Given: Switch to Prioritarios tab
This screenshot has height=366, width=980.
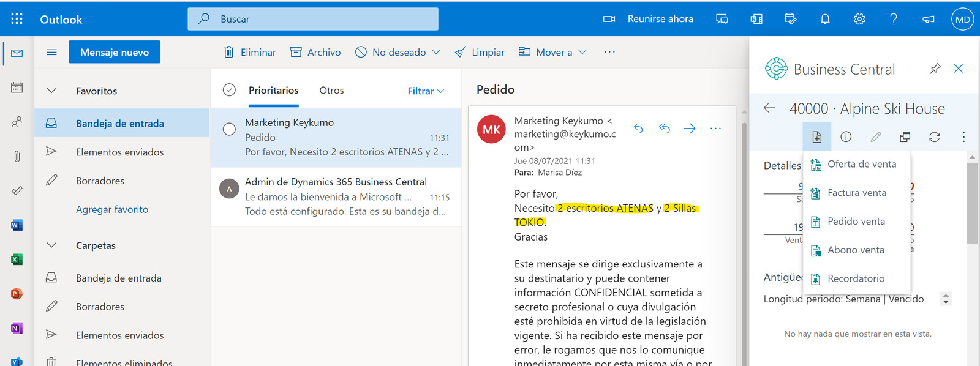Looking at the screenshot, I should click(x=274, y=90).
